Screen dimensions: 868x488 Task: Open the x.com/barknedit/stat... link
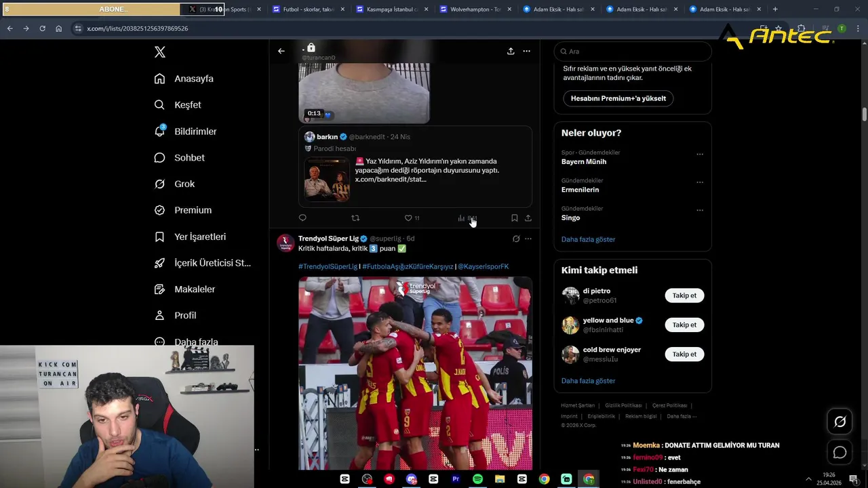pos(391,180)
